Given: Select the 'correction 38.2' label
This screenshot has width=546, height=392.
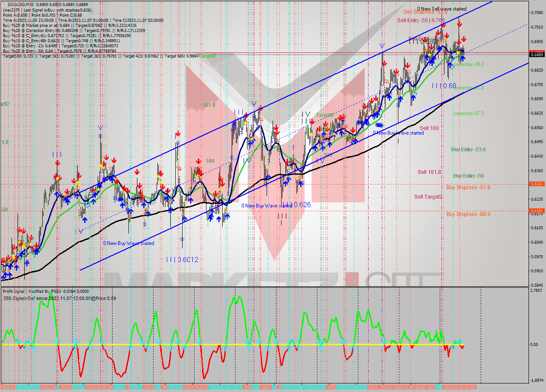Looking at the screenshot, I should click(468, 65).
